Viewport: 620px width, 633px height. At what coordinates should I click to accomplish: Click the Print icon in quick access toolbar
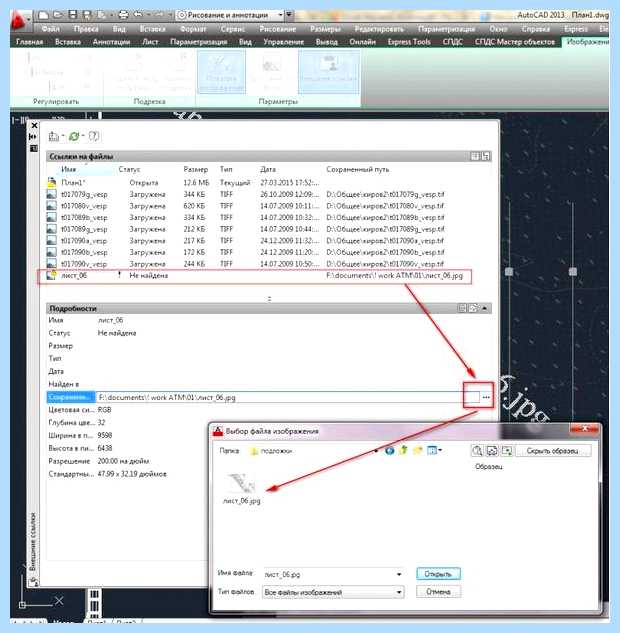tap(123, 15)
